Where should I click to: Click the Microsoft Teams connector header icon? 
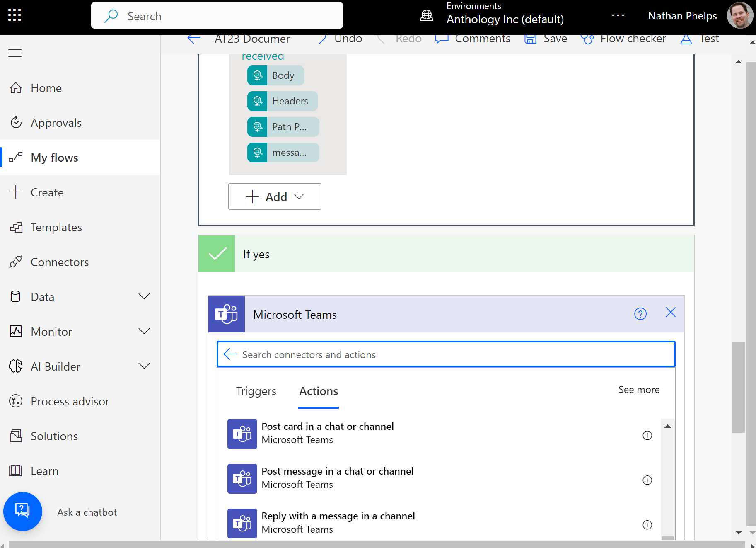click(x=227, y=314)
